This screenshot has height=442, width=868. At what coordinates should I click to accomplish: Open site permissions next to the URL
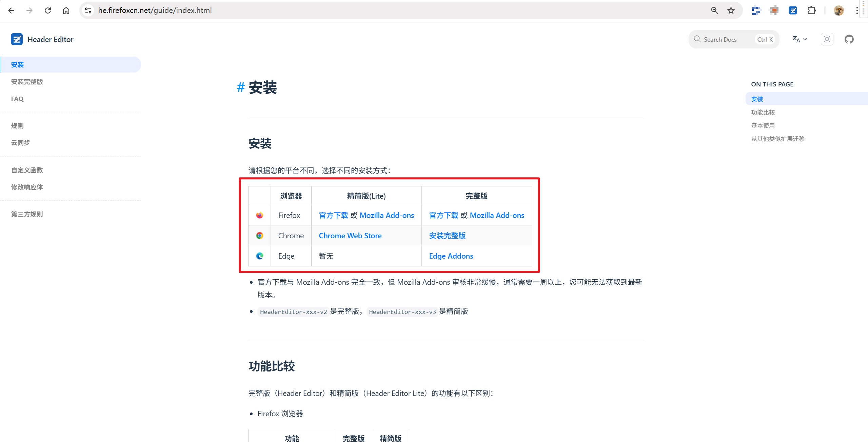point(88,11)
